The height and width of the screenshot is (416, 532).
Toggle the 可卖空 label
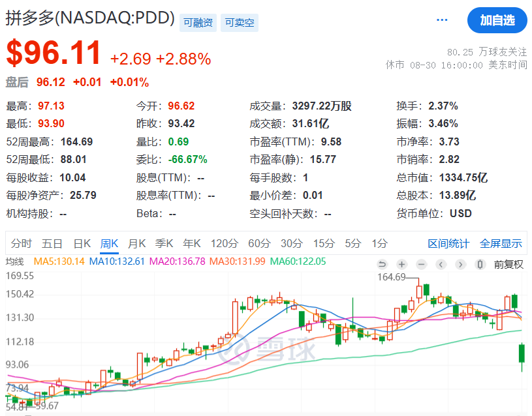(x=239, y=21)
